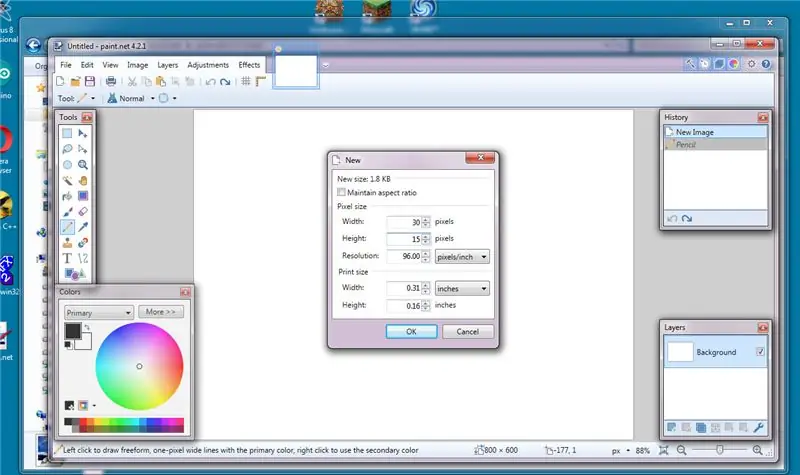800x475 pixels.
Task: Select the Eraser tool
Action: [83, 212]
